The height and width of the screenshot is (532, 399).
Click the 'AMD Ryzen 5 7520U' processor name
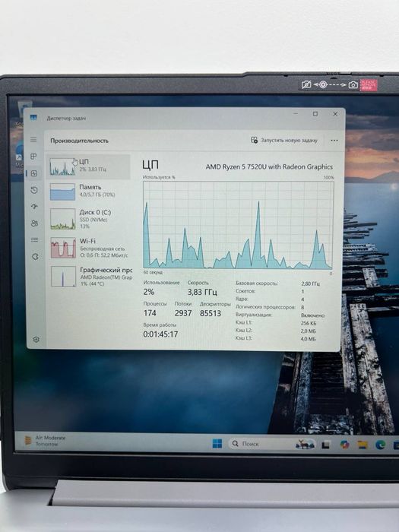269,167
